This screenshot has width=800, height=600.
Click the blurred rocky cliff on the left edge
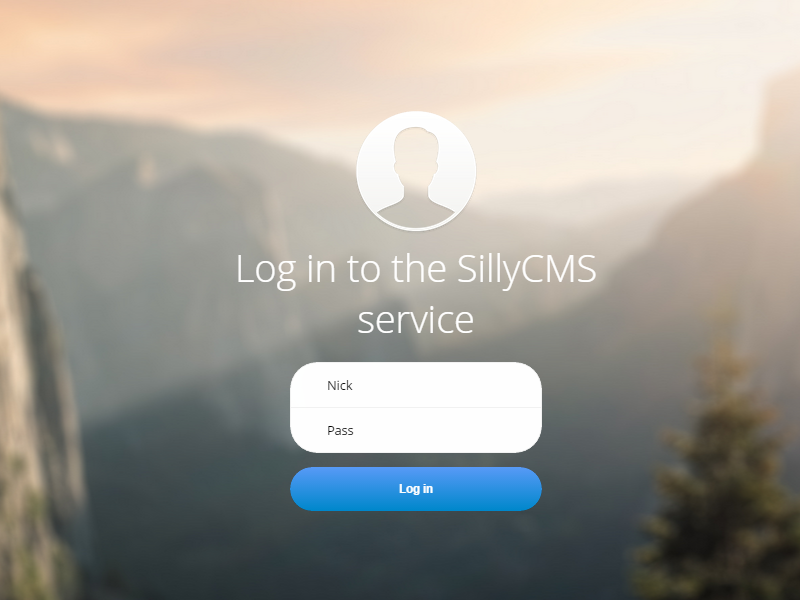click(36, 408)
